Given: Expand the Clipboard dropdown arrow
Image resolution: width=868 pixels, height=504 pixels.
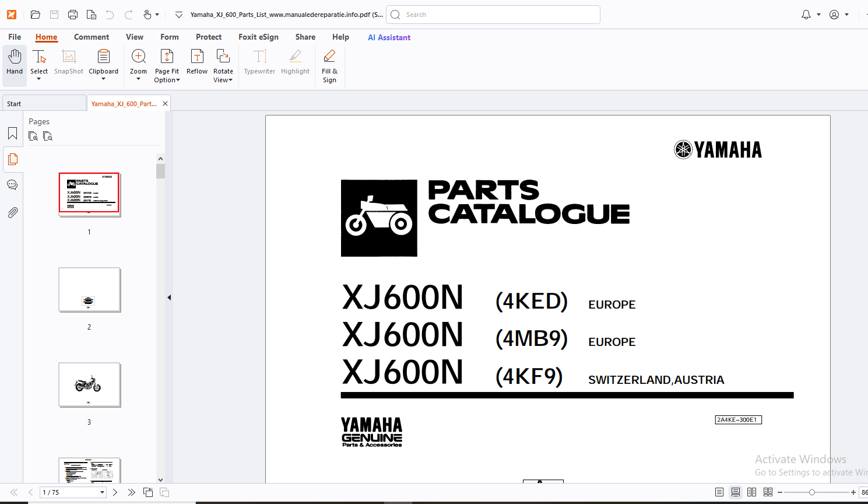Looking at the screenshot, I should 104,79.
